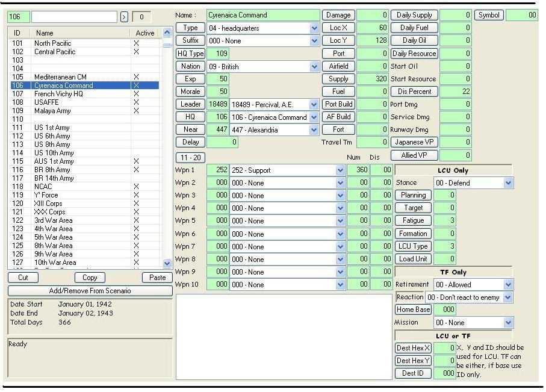This screenshot has width=546, height=392.
Task: Click the Wpn 1 Num field showing 360
Action: pos(358,170)
